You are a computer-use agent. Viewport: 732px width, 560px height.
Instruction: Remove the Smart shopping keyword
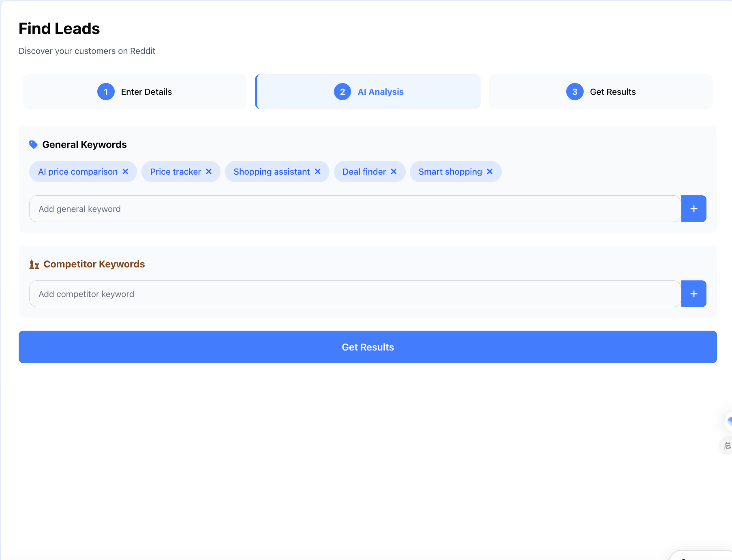coord(490,172)
